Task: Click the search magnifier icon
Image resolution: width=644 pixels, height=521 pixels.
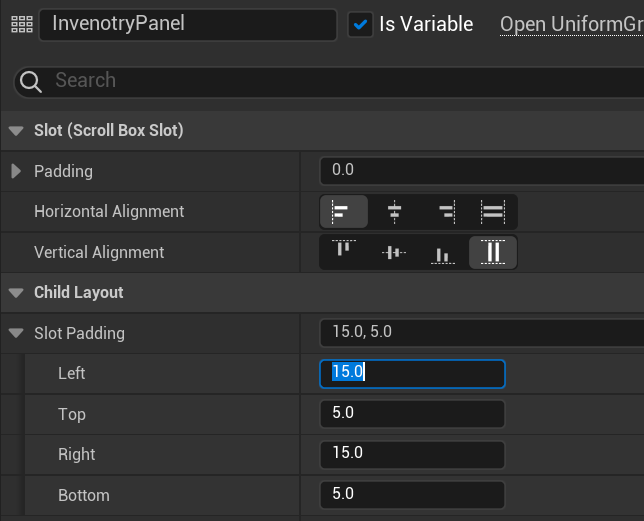Action: 30,81
